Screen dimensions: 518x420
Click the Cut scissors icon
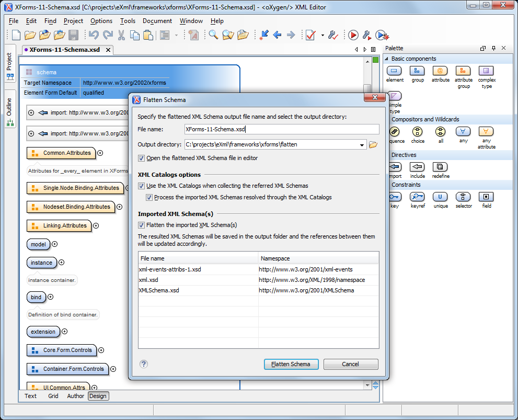[122, 35]
